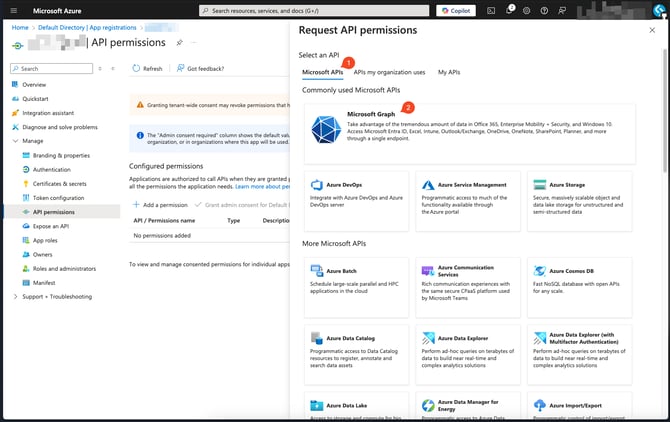The height and width of the screenshot is (422, 670).
Task: Open the notifications bell icon
Action: click(508, 10)
